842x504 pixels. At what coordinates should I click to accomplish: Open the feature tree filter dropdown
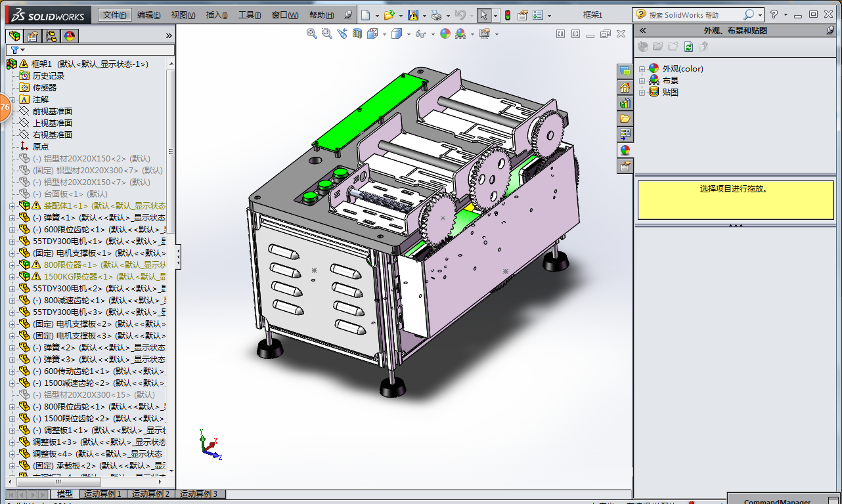point(17,50)
